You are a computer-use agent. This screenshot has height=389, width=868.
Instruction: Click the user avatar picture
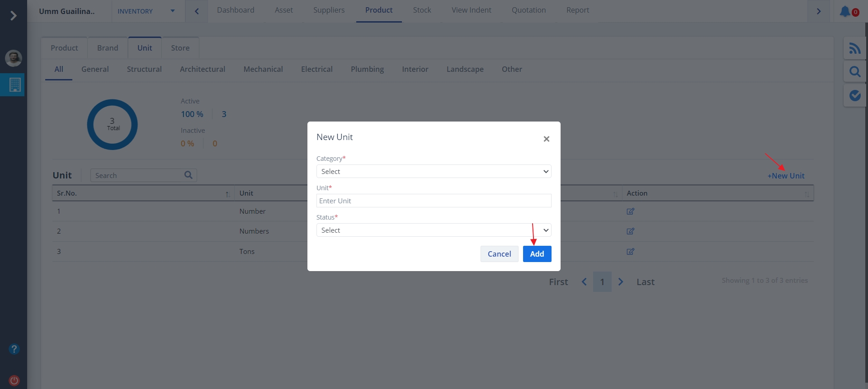tap(14, 58)
